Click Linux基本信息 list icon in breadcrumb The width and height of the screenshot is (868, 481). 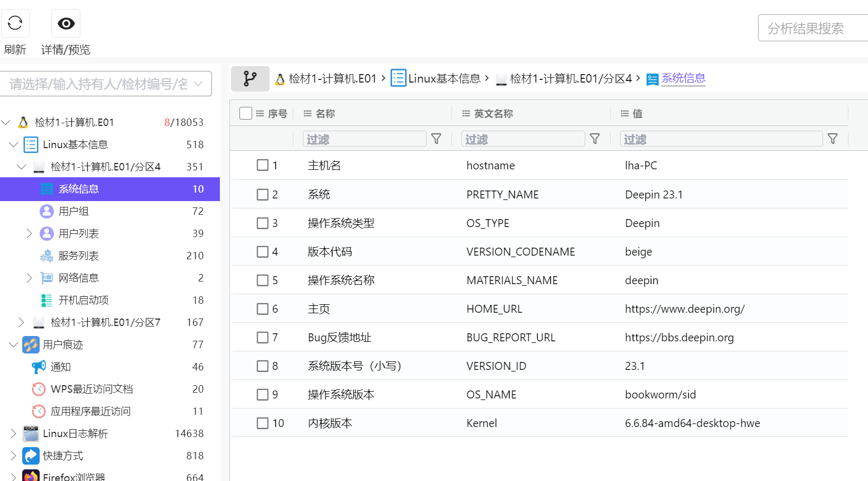pos(398,78)
